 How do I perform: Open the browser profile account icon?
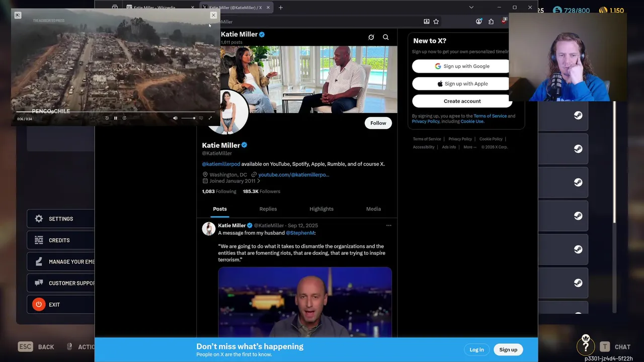[x=478, y=22]
